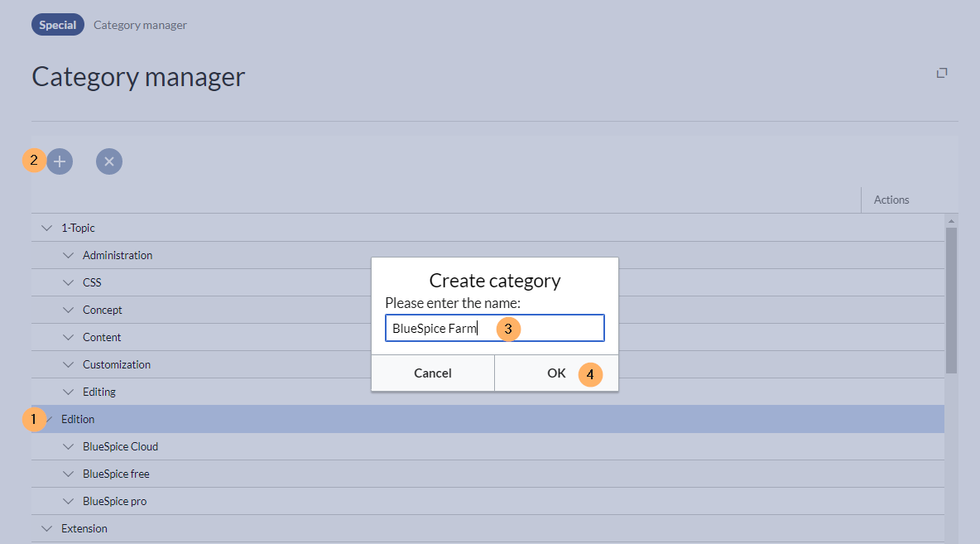Image resolution: width=980 pixels, height=544 pixels.
Task: Click the Actions column header
Action: pos(891,200)
